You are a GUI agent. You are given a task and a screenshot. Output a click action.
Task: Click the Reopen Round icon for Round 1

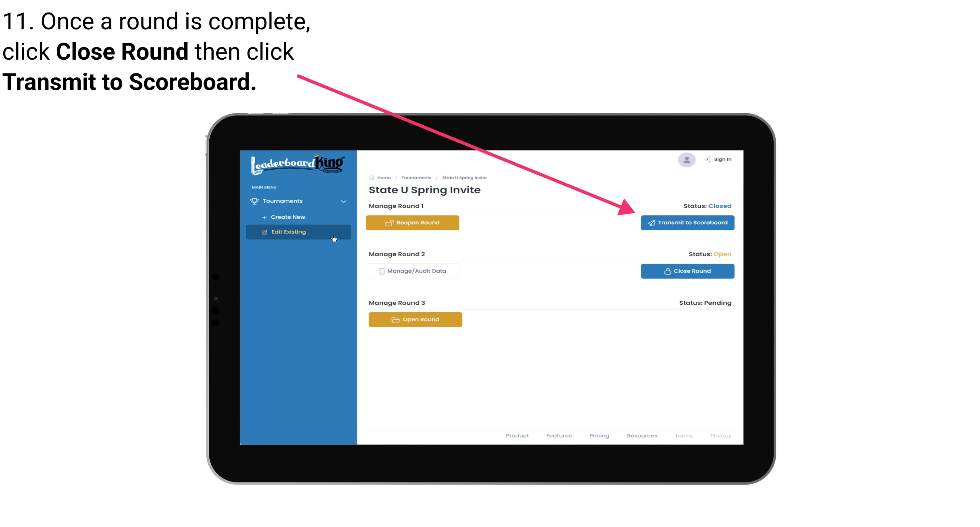tap(389, 222)
